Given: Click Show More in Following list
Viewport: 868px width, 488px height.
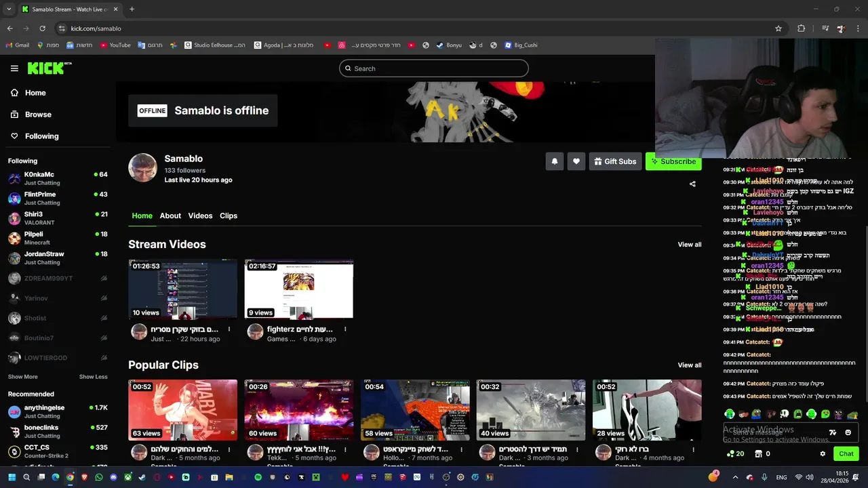Looking at the screenshot, I should (23, 377).
